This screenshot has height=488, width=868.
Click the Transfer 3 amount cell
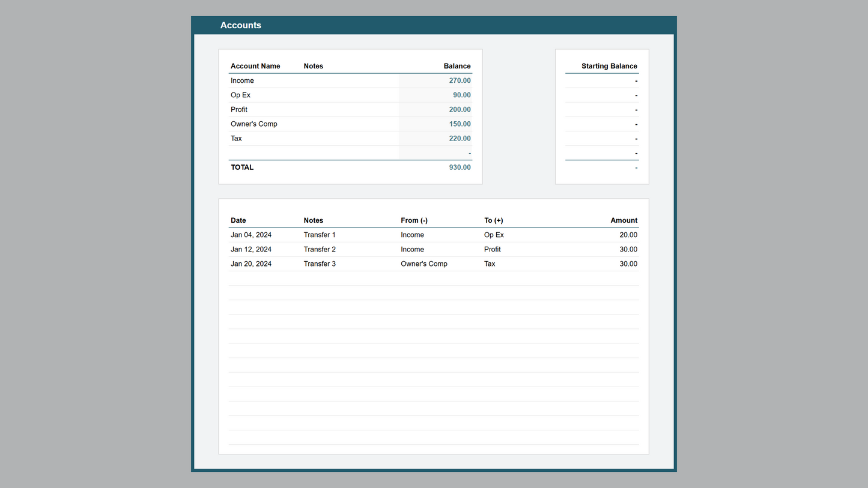click(x=628, y=264)
